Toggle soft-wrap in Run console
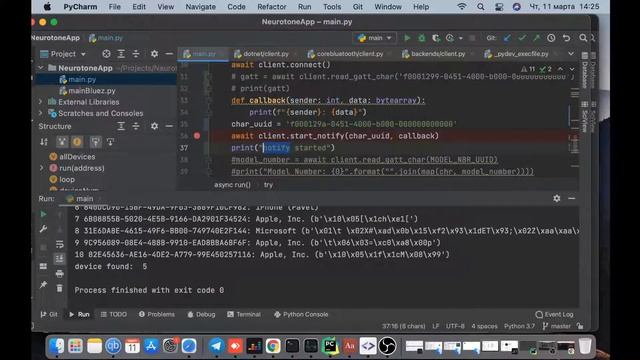 (60, 244)
